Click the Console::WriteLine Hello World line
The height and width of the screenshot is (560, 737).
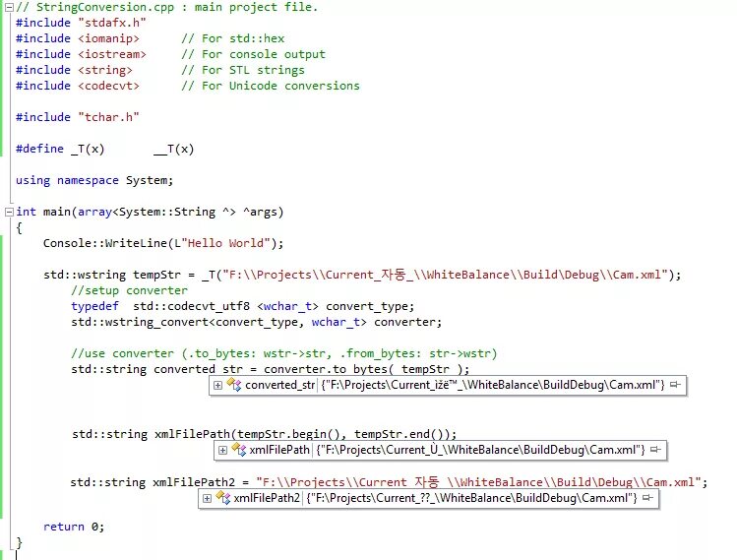pyautogui.click(x=163, y=243)
